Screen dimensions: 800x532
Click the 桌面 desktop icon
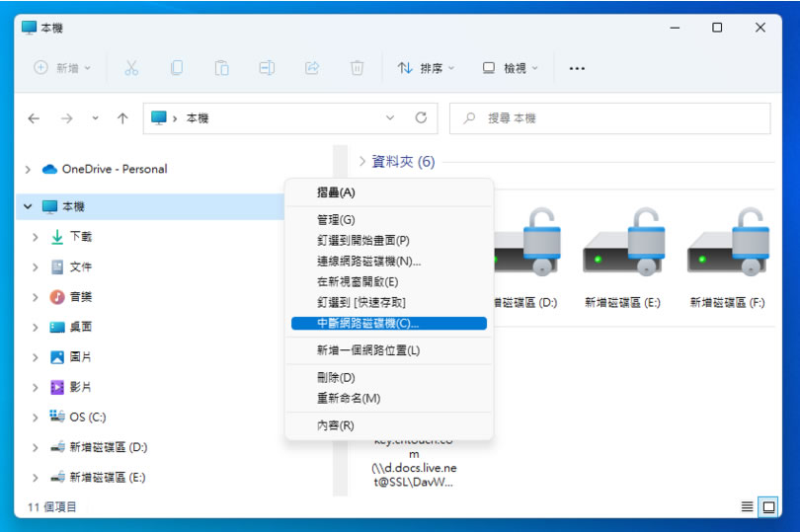pyautogui.click(x=57, y=327)
